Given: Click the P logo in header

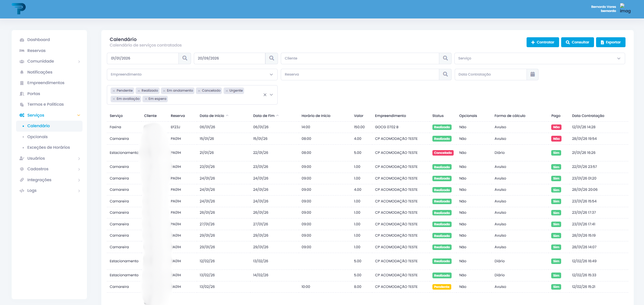Looking at the screenshot, I should click(x=19, y=9).
